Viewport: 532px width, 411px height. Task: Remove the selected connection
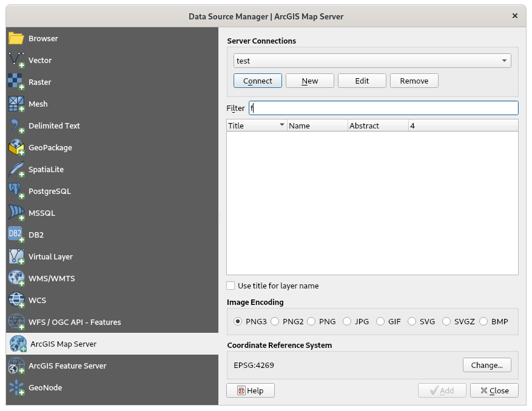pos(414,81)
